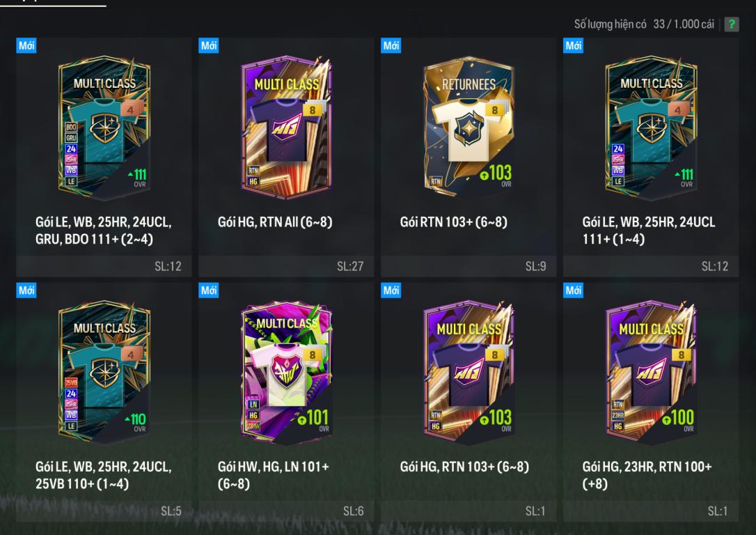
Task: Select purple HG Multi Class pack with 103 OVR
Action: (468, 372)
